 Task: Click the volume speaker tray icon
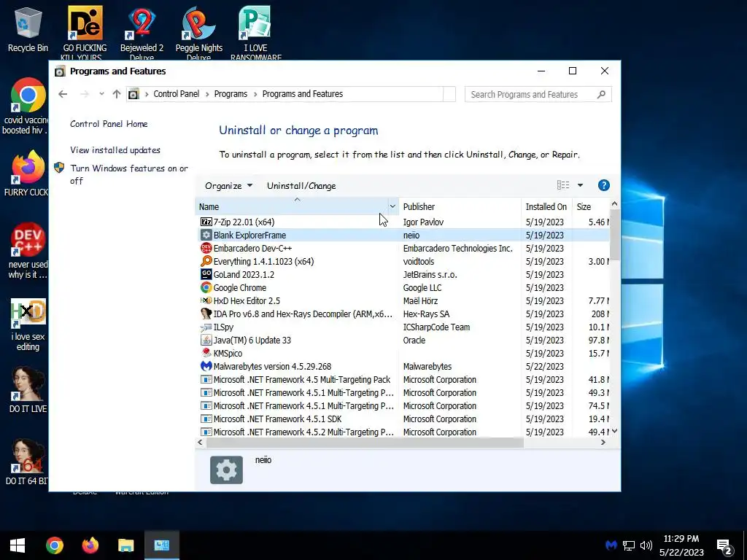pyautogui.click(x=646, y=545)
